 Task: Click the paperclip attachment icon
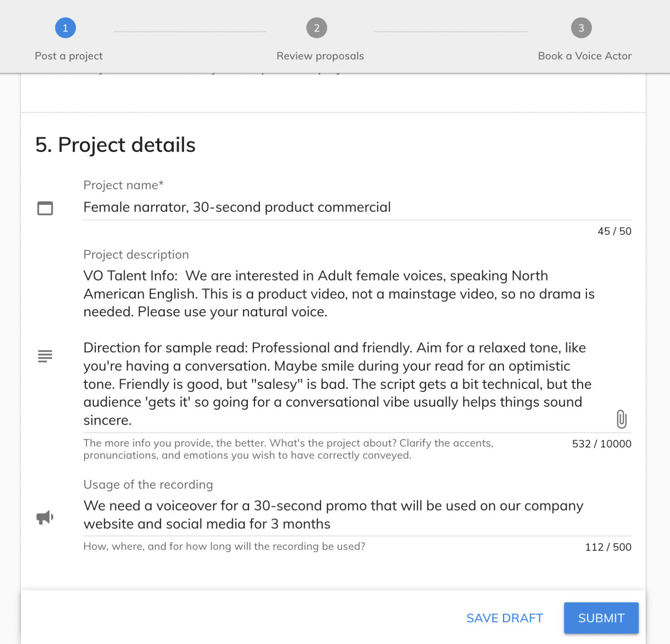(622, 419)
